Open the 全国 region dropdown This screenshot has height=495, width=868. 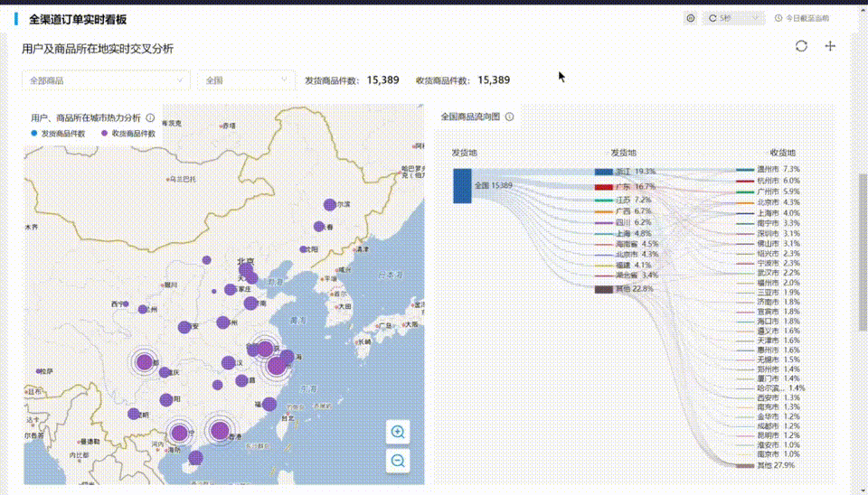tap(246, 80)
